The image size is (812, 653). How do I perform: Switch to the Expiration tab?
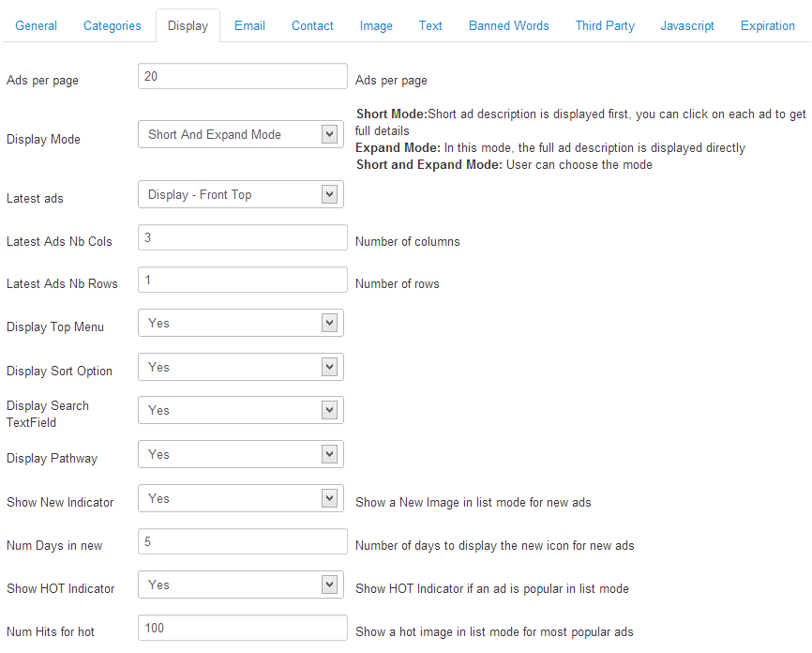(768, 26)
